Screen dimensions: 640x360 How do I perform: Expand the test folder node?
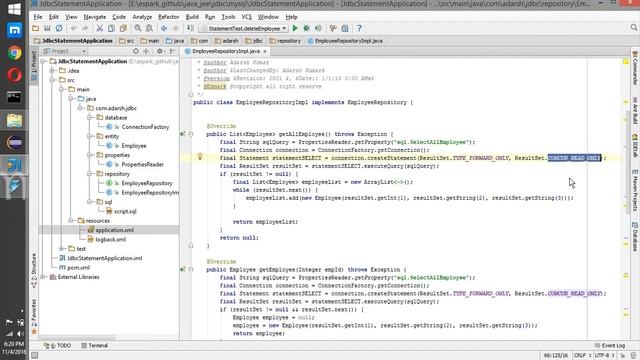tap(61, 249)
